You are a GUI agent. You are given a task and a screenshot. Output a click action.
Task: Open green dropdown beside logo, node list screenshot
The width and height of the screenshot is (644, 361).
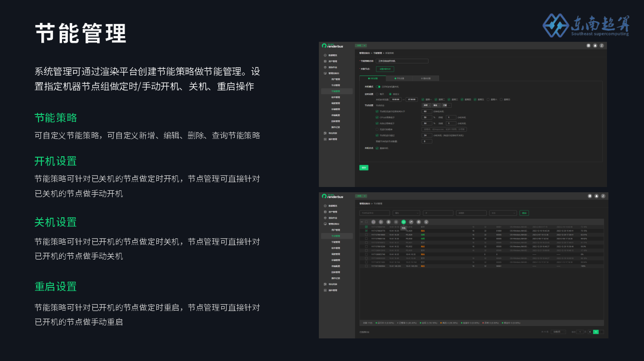tap(361, 196)
